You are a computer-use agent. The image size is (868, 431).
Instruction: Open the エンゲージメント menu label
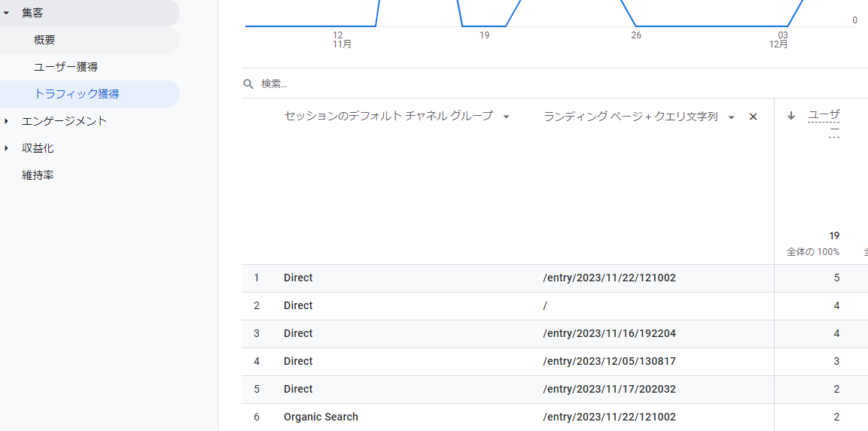pos(64,121)
